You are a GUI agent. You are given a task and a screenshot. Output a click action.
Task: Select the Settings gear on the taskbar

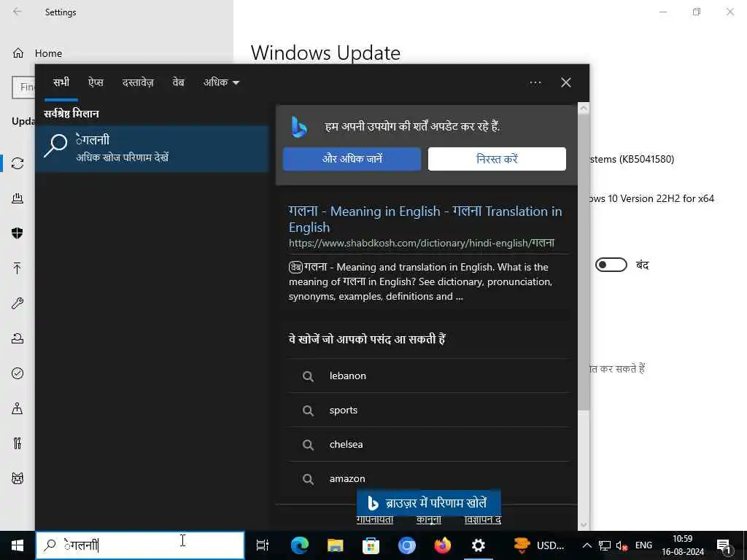479,545
